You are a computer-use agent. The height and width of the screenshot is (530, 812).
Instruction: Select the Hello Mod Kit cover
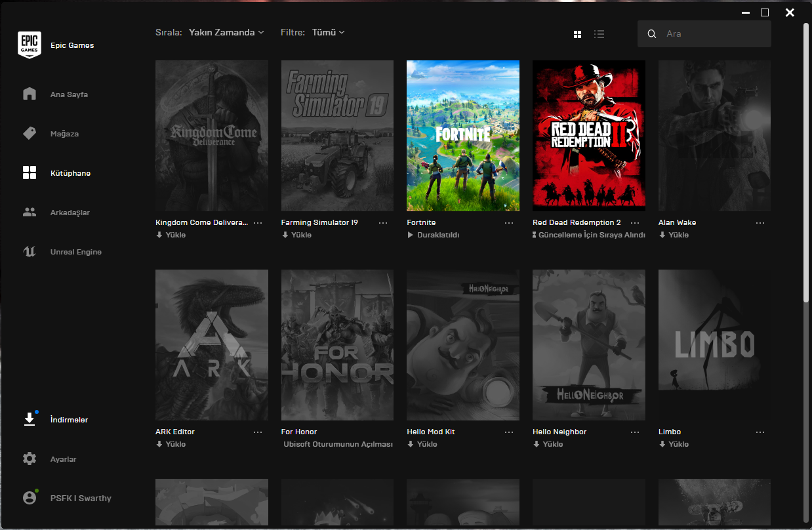[x=463, y=345]
